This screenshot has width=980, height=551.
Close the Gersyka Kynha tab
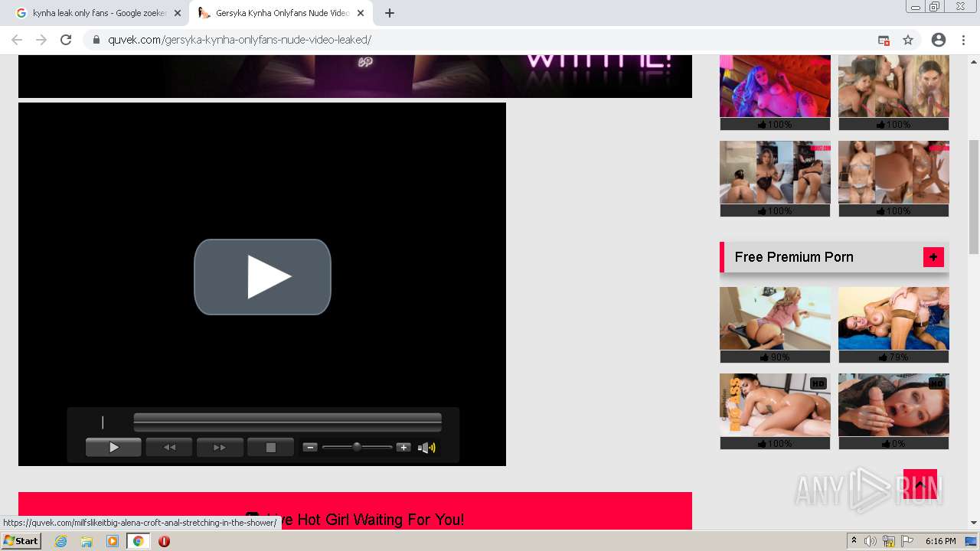(x=361, y=13)
